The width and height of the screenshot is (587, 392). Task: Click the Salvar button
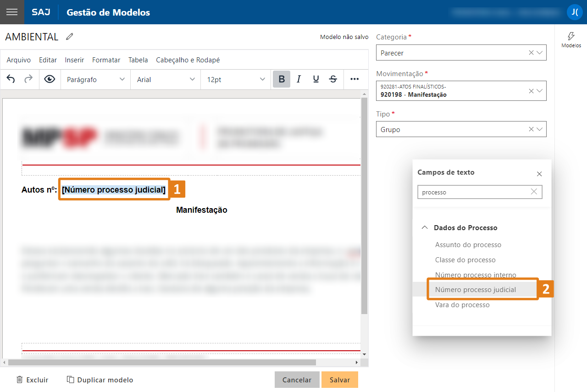(339, 380)
